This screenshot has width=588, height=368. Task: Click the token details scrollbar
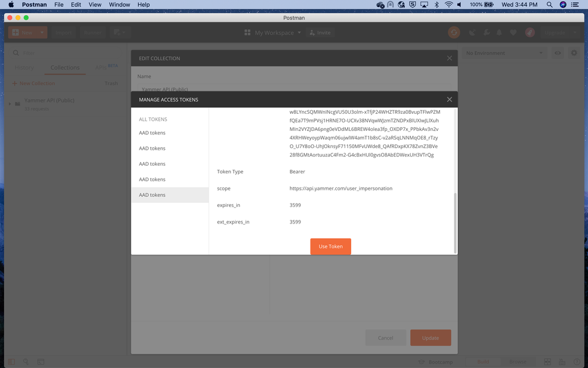[455, 223]
